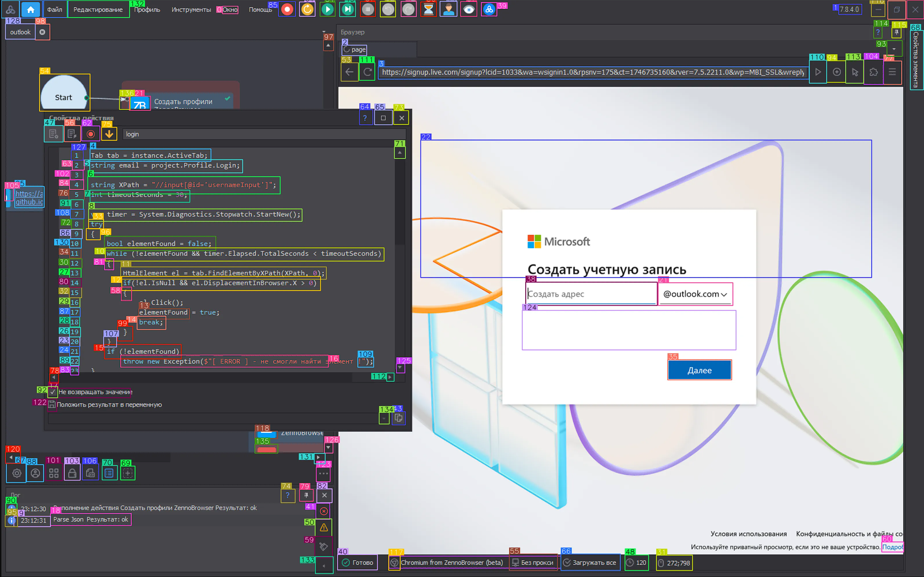Open the variable dropdown under 'Положить результат'
The width and height of the screenshot is (924, 577).
384,418
